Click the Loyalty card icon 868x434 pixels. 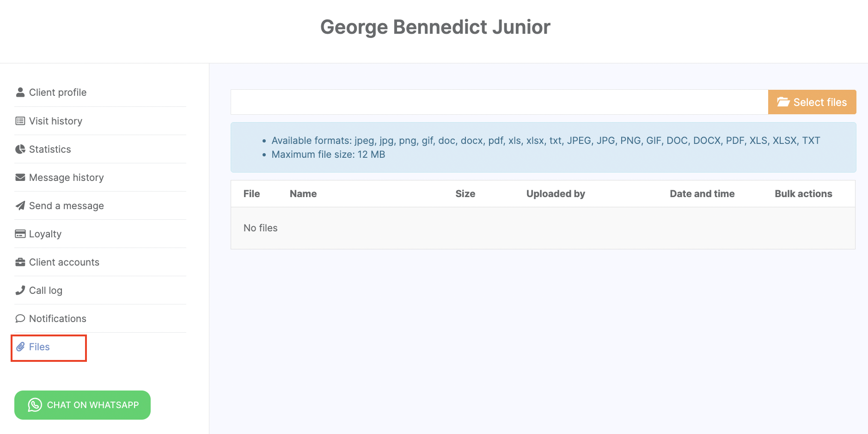pos(20,234)
